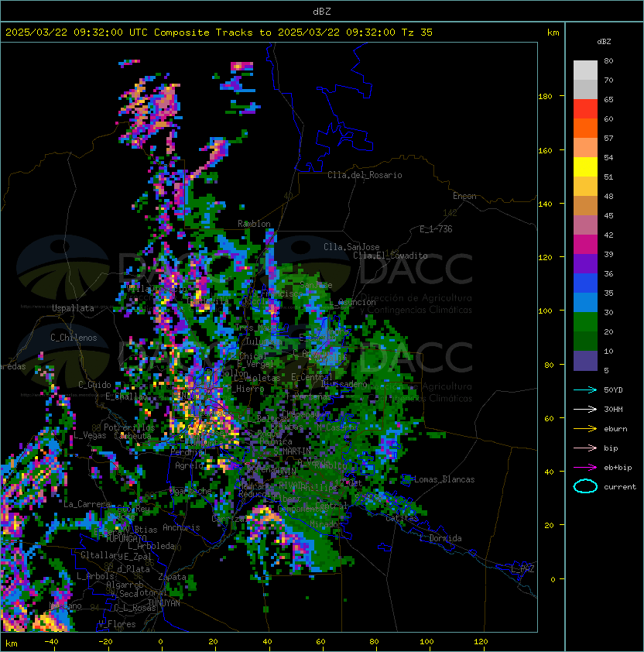The image size is (644, 652).
Task: Click the 'Anchoris' map label
Action: click(181, 527)
